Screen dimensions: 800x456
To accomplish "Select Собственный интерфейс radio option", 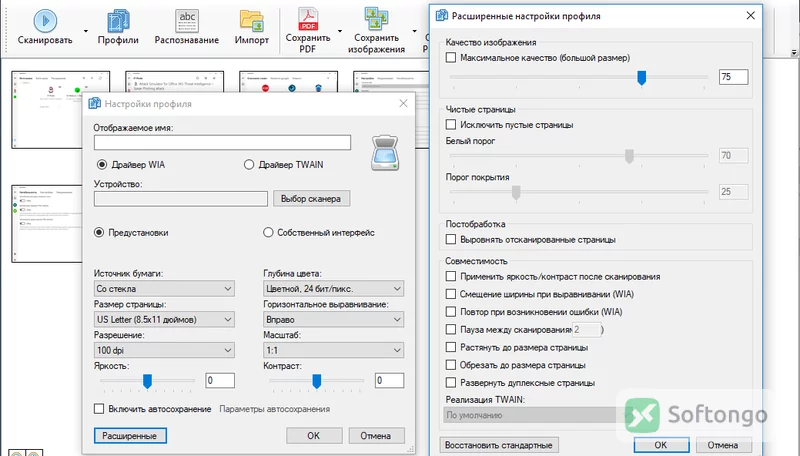I will (x=268, y=233).
